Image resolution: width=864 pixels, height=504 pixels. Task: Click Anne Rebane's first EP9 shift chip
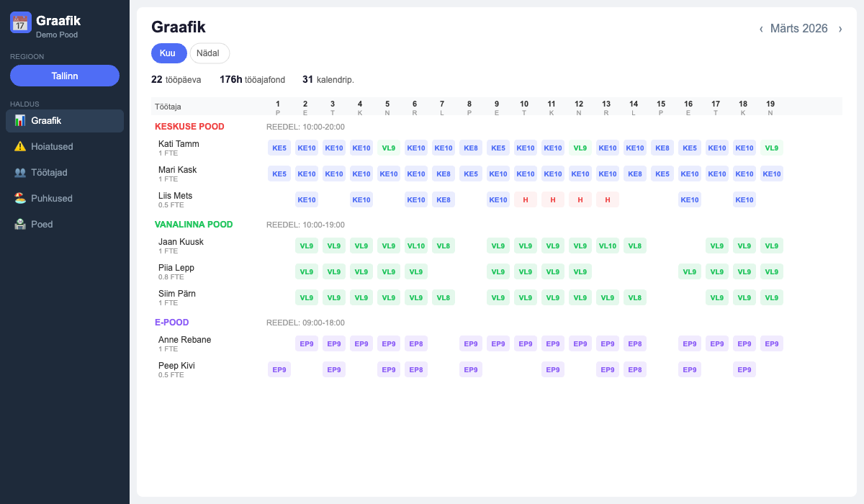coord(306,343)
